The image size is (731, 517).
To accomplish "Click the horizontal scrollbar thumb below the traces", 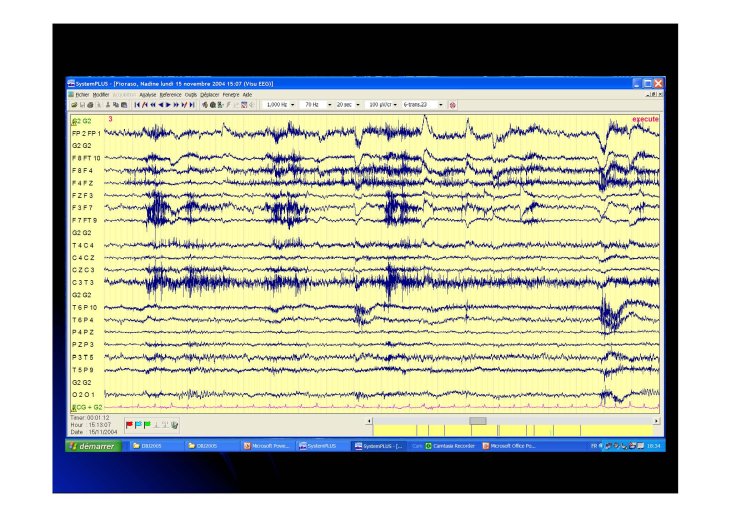I will (478, 420).
